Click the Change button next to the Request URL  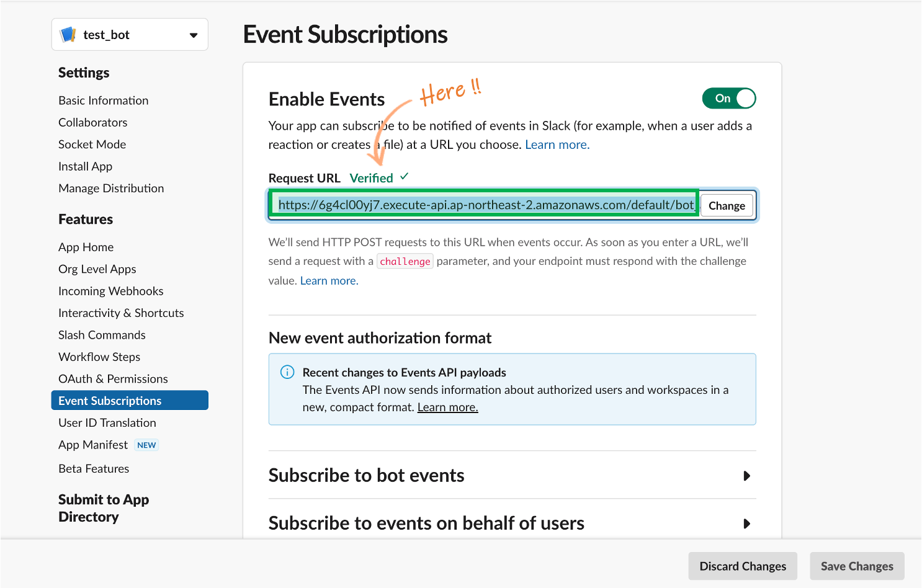click(727, 206)
